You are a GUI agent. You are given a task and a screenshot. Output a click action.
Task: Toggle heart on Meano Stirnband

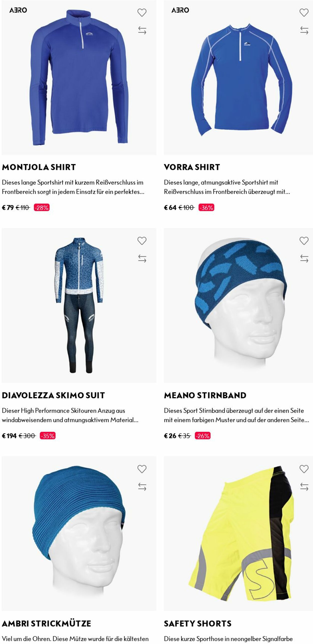[304, 241]
